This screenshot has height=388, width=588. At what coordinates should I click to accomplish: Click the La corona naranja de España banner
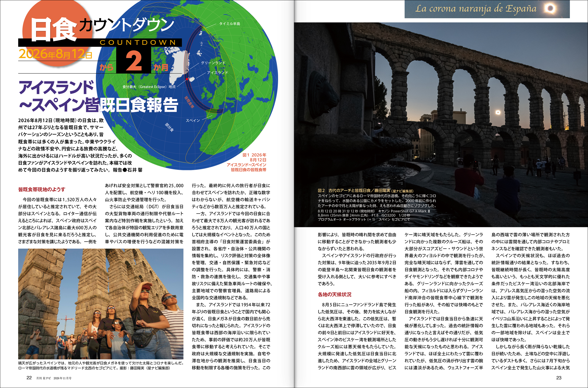click(487, 9)
